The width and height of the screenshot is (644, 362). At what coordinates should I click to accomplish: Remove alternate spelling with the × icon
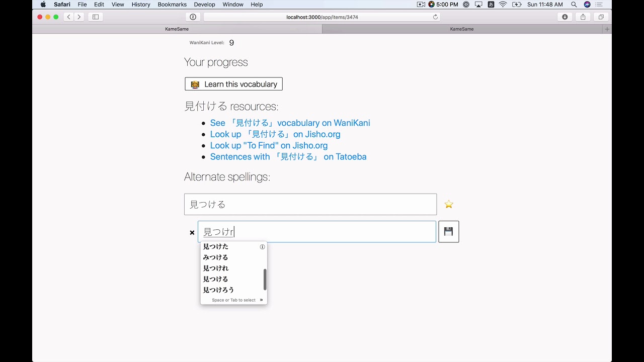click(192, 232)
